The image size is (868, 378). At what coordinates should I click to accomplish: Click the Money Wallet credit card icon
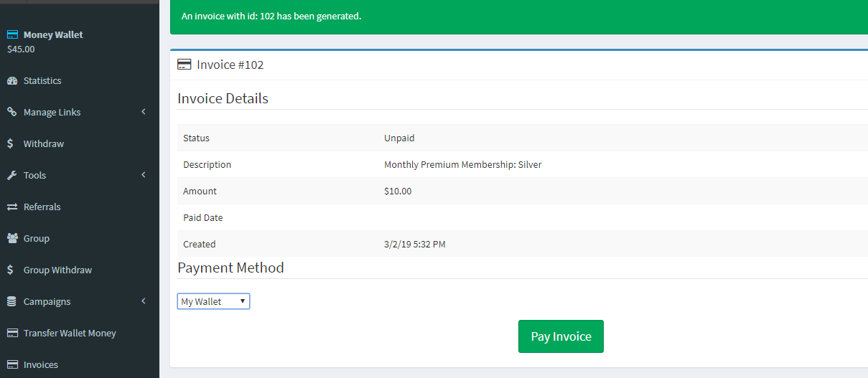tap(12, 34)
